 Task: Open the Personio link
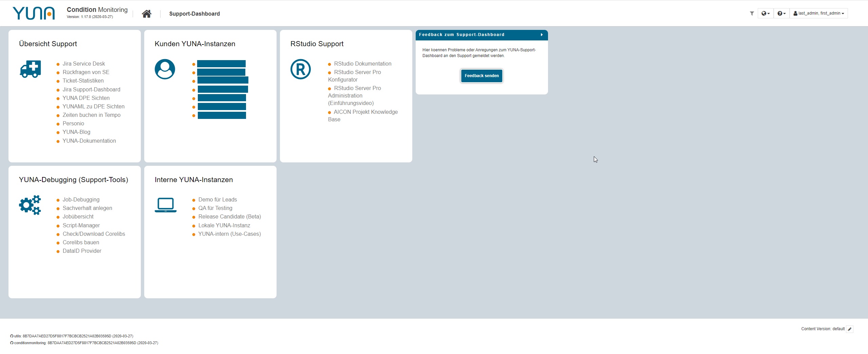pyautogui.click(x=73, y=123)
